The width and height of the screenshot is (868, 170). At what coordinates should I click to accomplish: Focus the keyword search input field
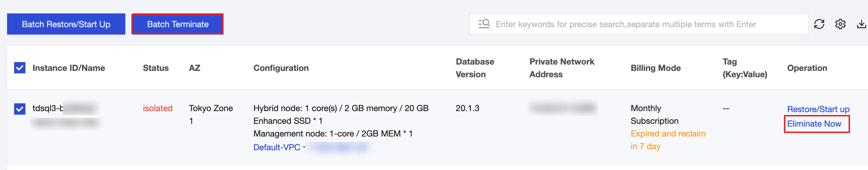pos(636,24)
